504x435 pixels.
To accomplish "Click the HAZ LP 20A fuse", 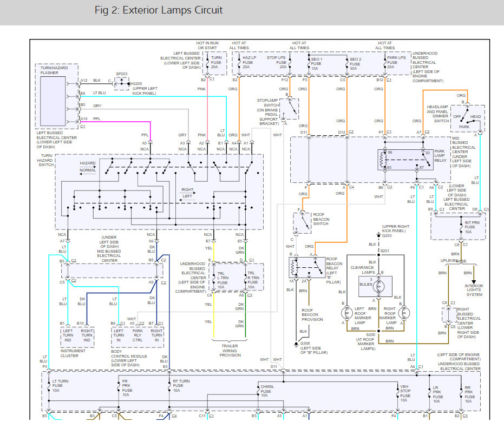I will pos(242,64).
